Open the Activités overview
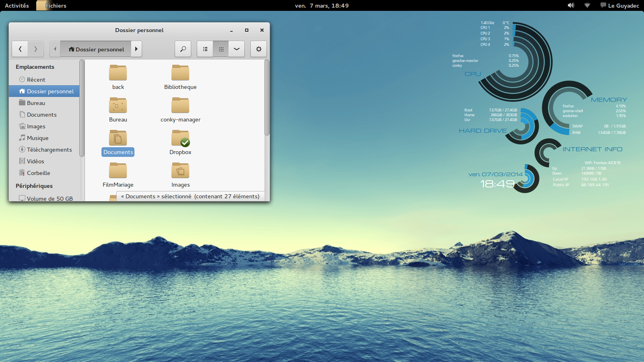The width and height of the screenshot is (644, 362). 17,6
